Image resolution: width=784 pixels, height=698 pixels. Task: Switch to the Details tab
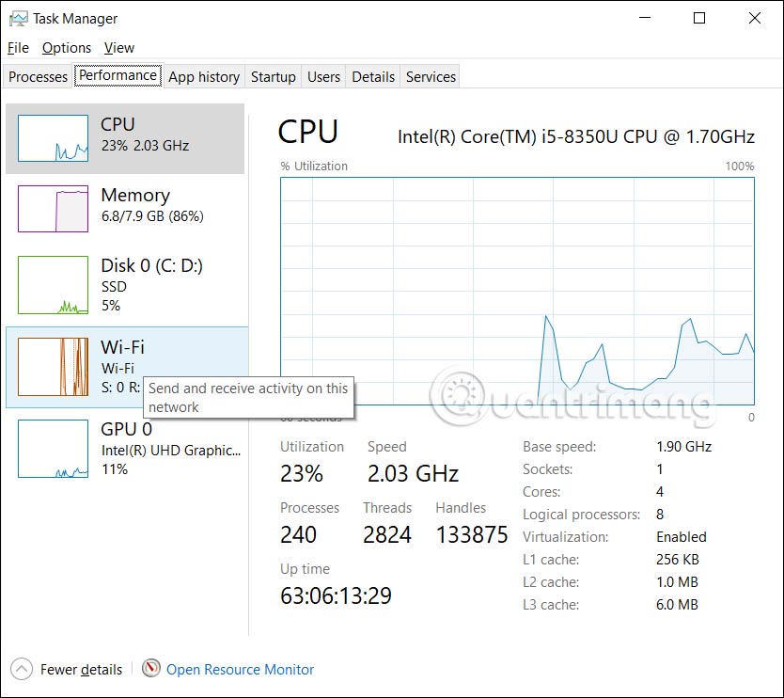(x=373, y=77)
